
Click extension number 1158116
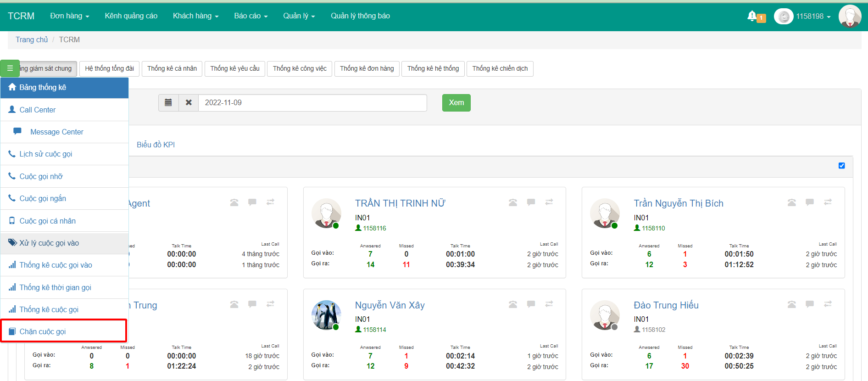coord(374,228)
